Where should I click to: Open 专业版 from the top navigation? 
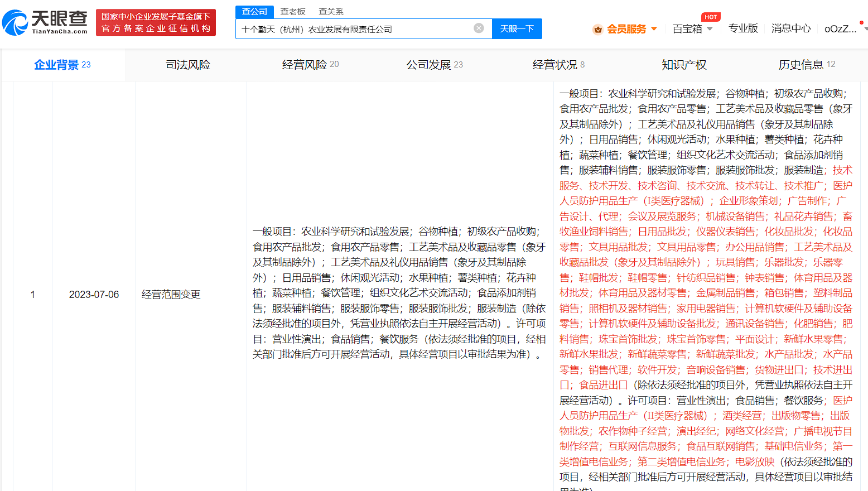click(743, 28)
